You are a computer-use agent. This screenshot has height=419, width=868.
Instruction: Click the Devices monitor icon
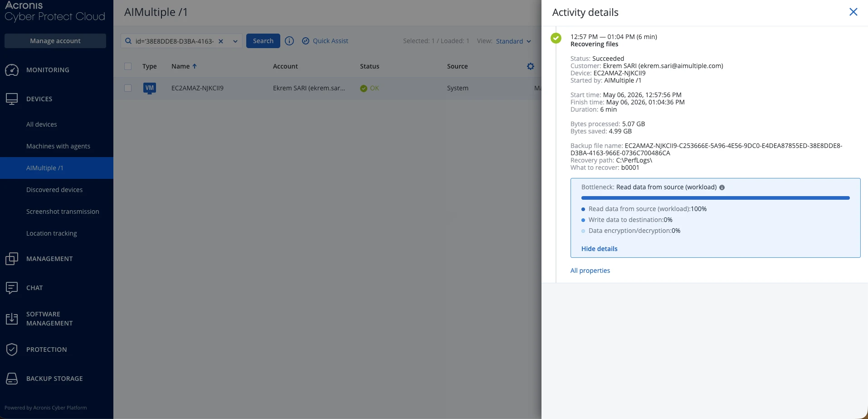point(12,99)
